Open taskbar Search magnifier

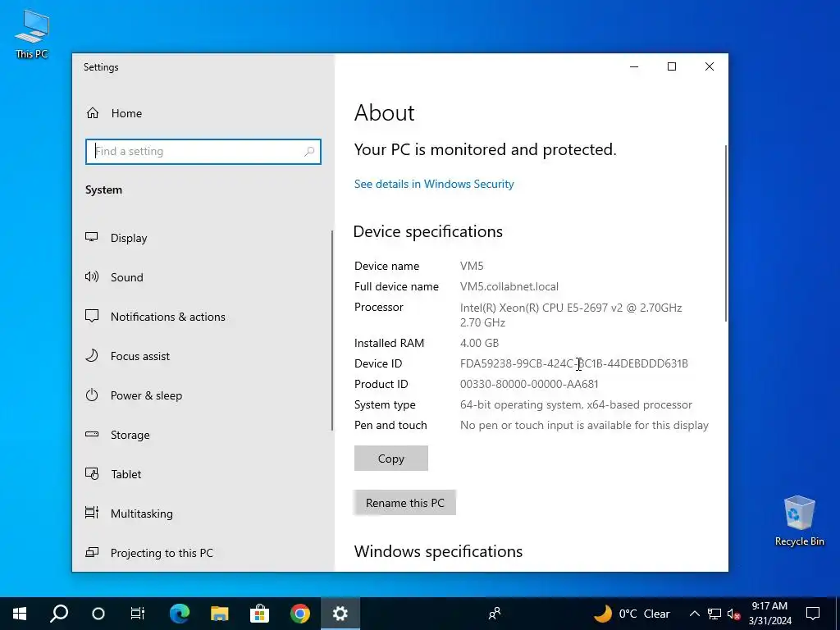click(59, 614)
